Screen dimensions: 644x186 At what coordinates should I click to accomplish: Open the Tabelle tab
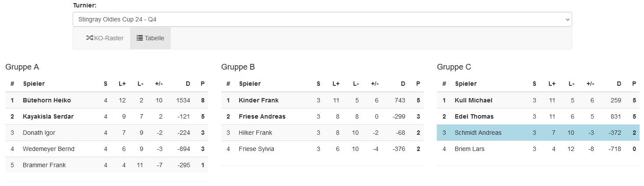150,38
